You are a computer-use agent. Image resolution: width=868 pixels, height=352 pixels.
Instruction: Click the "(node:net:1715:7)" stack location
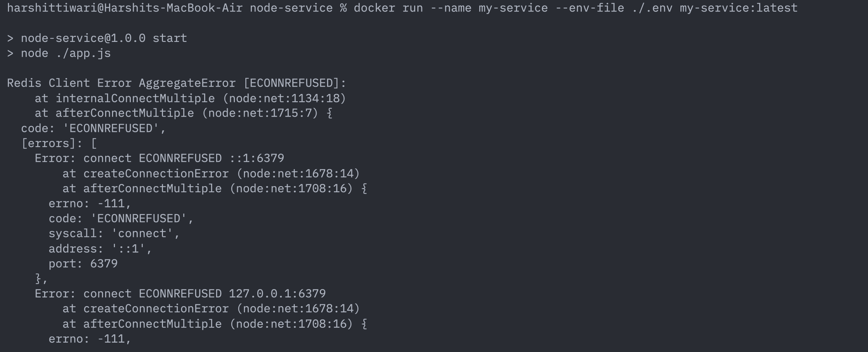click(259, 113)
